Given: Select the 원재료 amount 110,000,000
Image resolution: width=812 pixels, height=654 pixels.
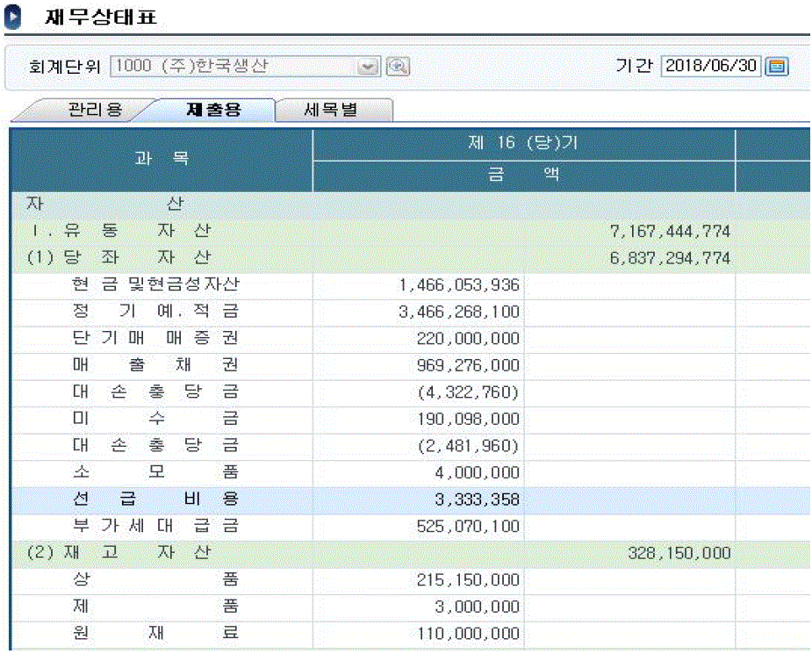Looking at the screenshot, I should pyautogui.click(x=467, y=634).
